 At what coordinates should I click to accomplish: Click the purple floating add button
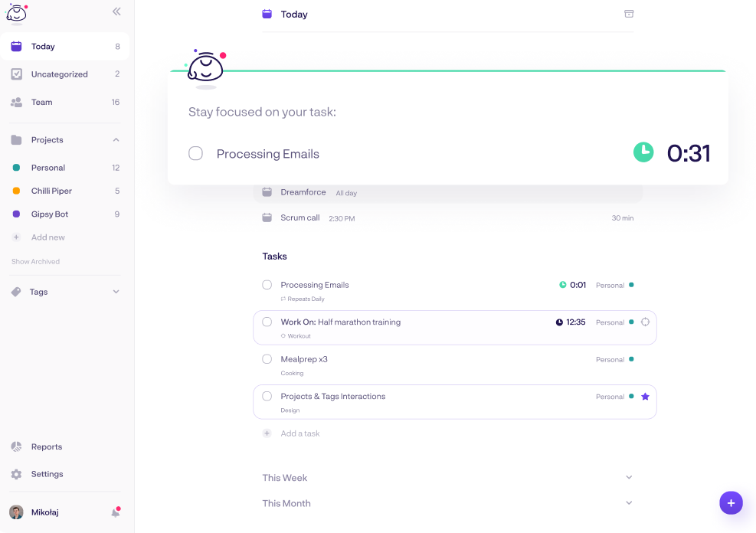(x=731, y=503)
